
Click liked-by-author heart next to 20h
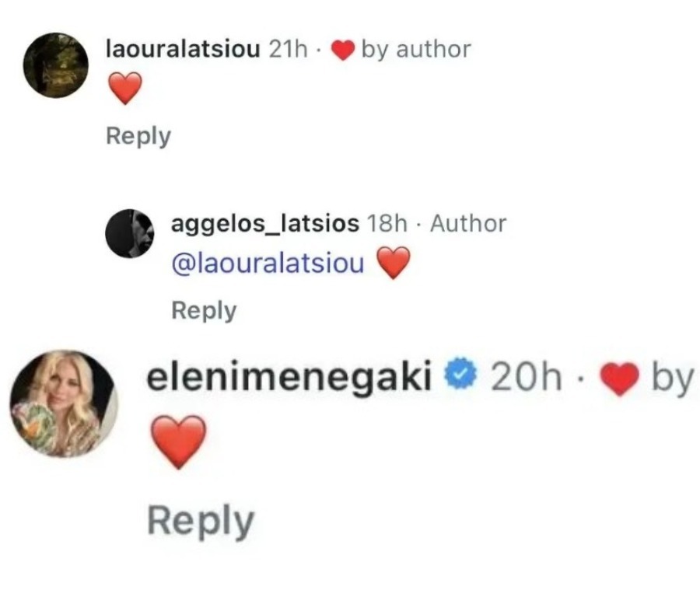click(x=620, y=379)
